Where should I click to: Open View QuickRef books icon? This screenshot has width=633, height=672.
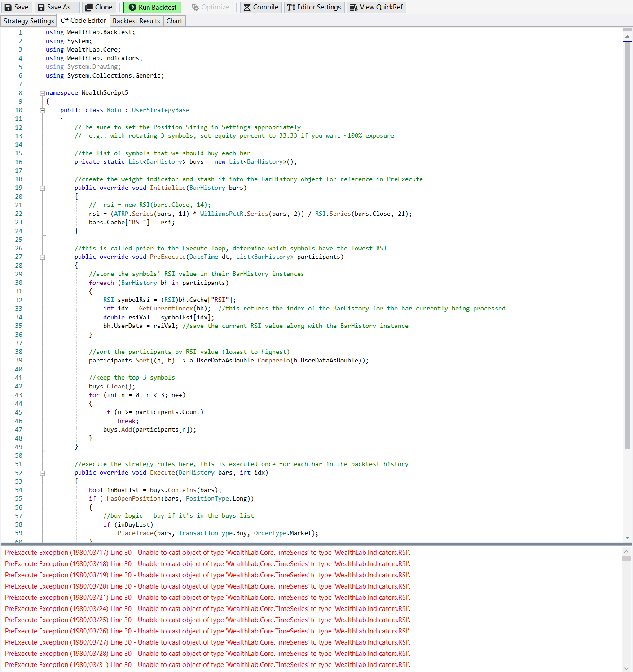[354, 8]
